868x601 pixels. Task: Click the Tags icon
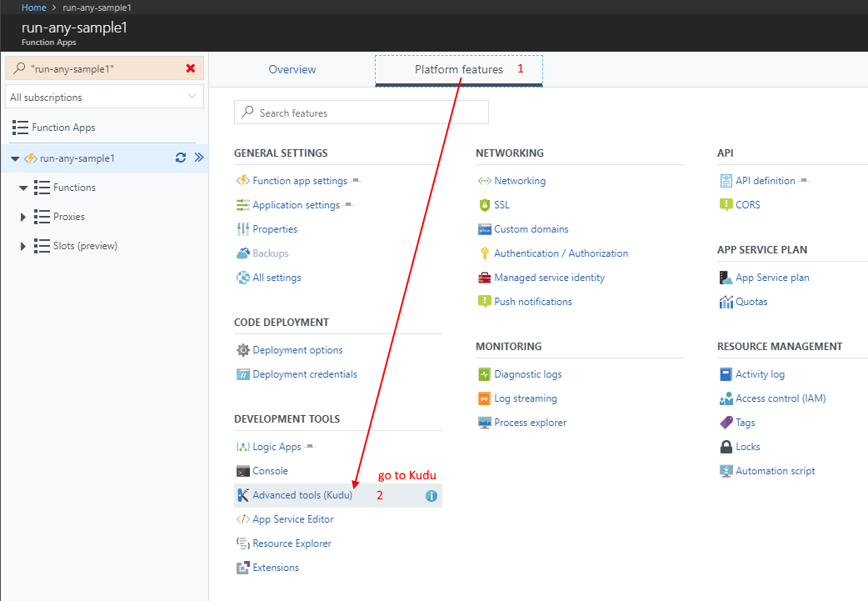(x=726, y=423)
